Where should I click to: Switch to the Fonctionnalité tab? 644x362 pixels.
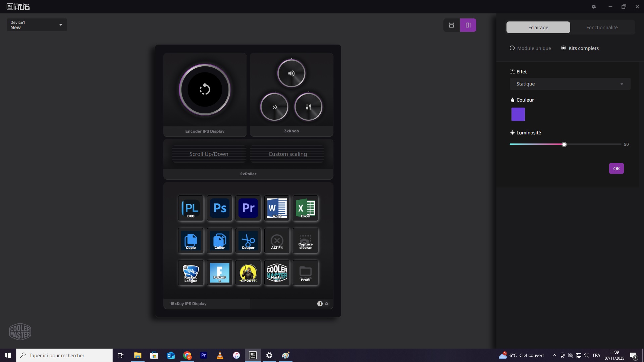pos(602,27)
